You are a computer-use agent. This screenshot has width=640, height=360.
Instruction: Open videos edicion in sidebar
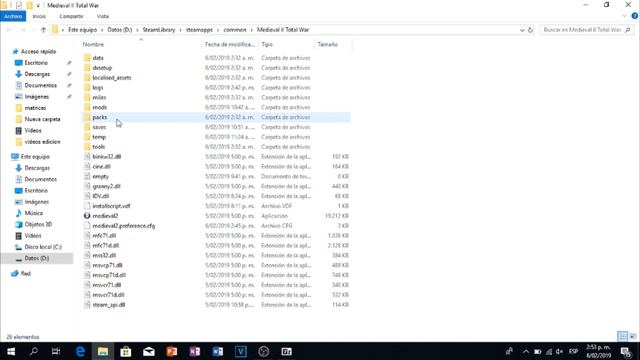coord(42,142)
